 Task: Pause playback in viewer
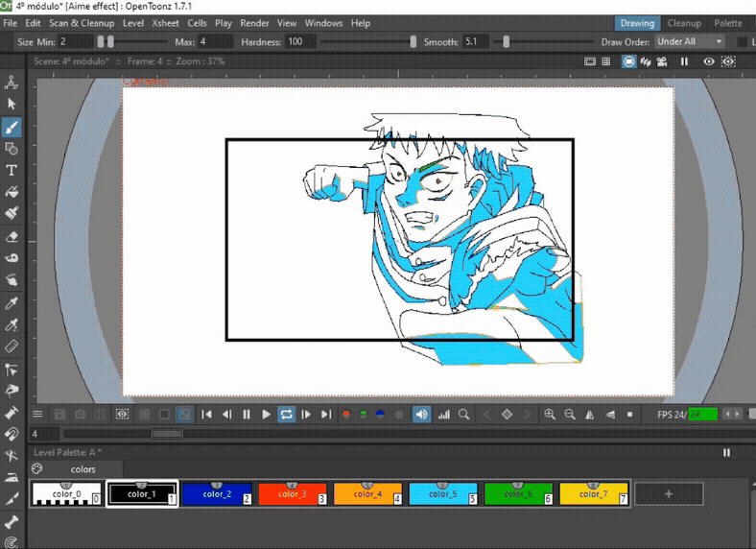pos(247,415)
